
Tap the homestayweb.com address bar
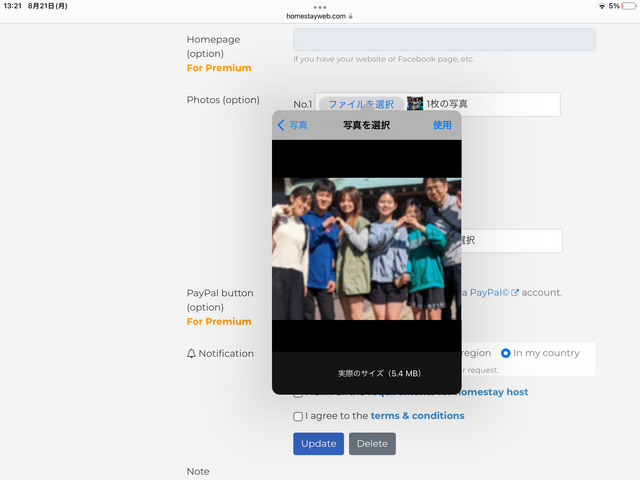(320, 16)
